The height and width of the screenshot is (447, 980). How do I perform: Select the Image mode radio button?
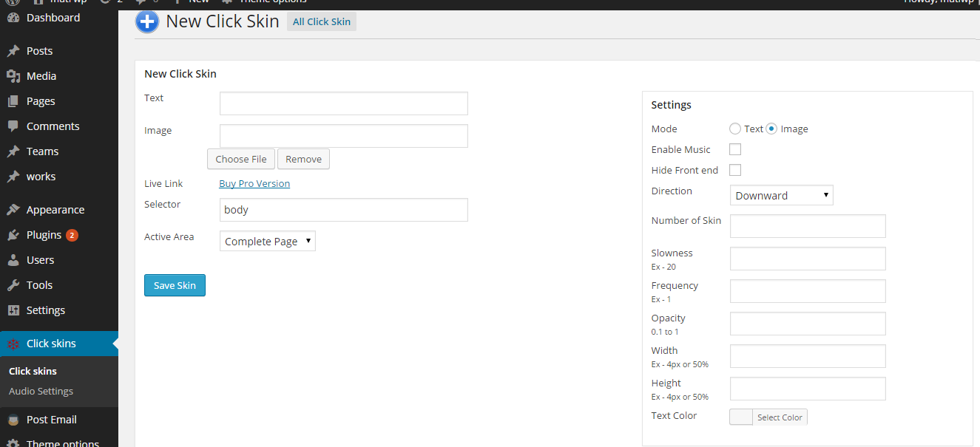771,129
